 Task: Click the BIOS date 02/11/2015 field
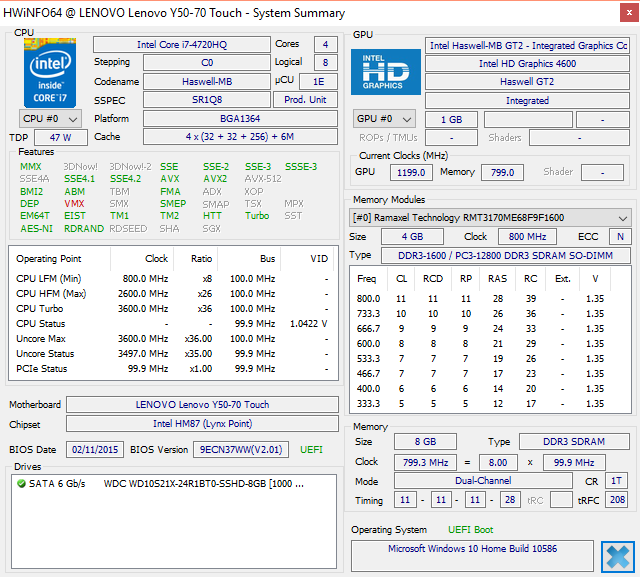click(x=95, y=450)
